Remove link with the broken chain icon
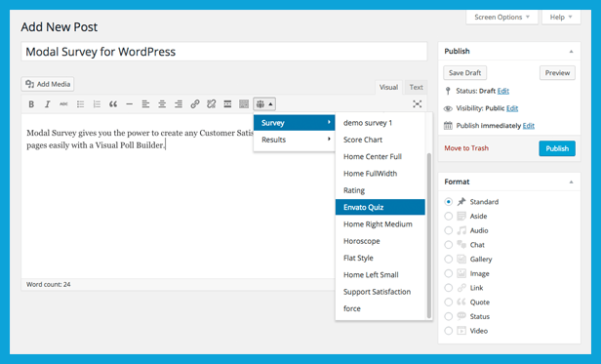The height and width of the screenshot is (364, 601). 211,104
